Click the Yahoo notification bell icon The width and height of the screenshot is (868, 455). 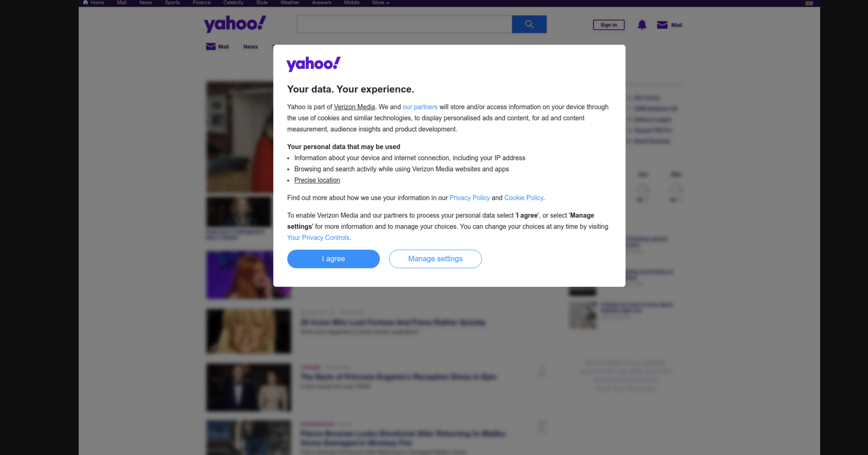(642, 24)
